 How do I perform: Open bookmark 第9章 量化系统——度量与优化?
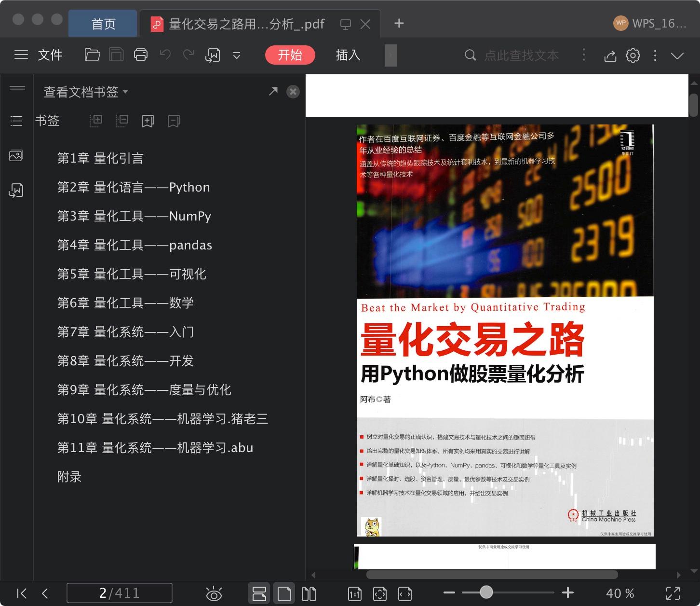point(144,390)
